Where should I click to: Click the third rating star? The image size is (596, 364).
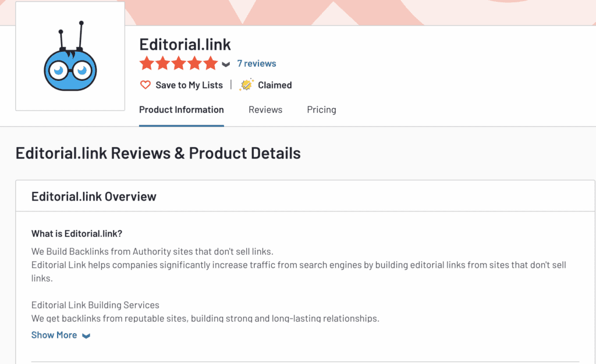(x=179, y=63)
